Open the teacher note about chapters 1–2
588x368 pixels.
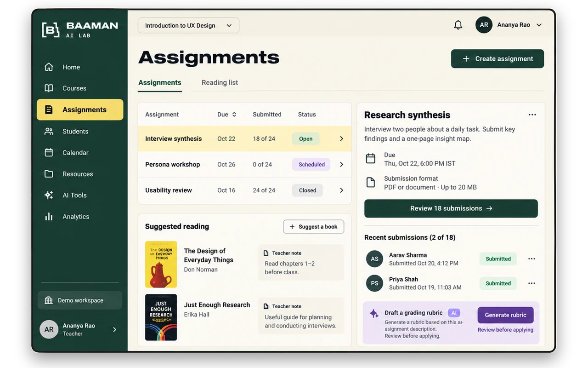301,263
